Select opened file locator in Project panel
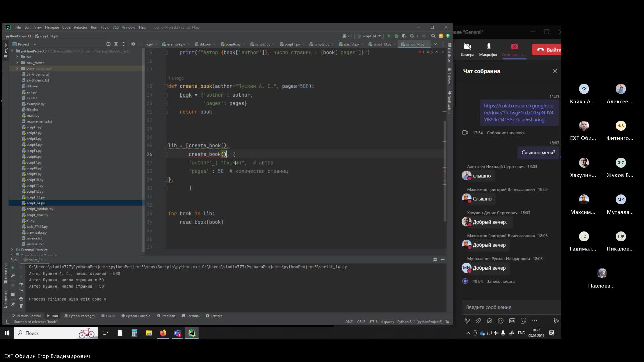644x362 pixels. tap(108, 44)
